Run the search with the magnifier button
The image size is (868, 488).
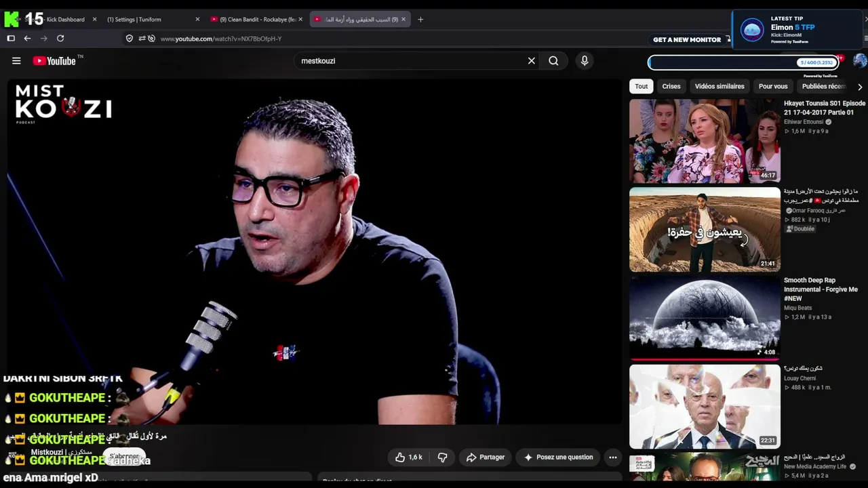coord(553,61)
